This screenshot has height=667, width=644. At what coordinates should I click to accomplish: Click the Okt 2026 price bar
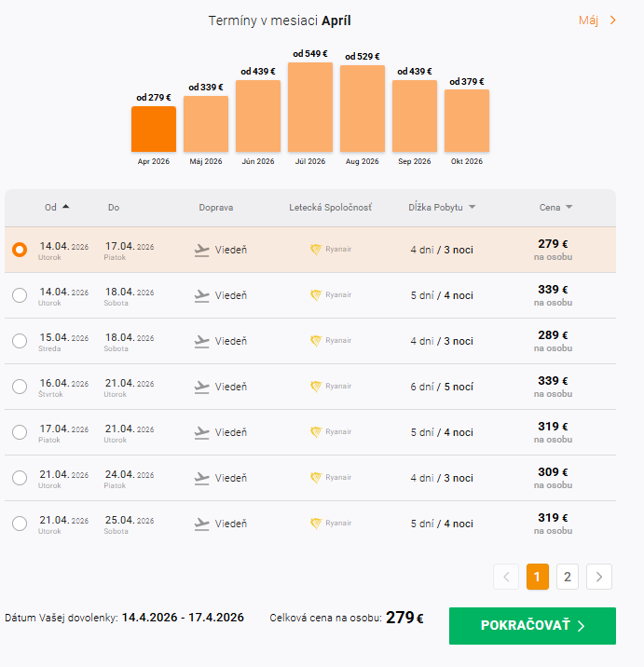click(x=467, y=120)
